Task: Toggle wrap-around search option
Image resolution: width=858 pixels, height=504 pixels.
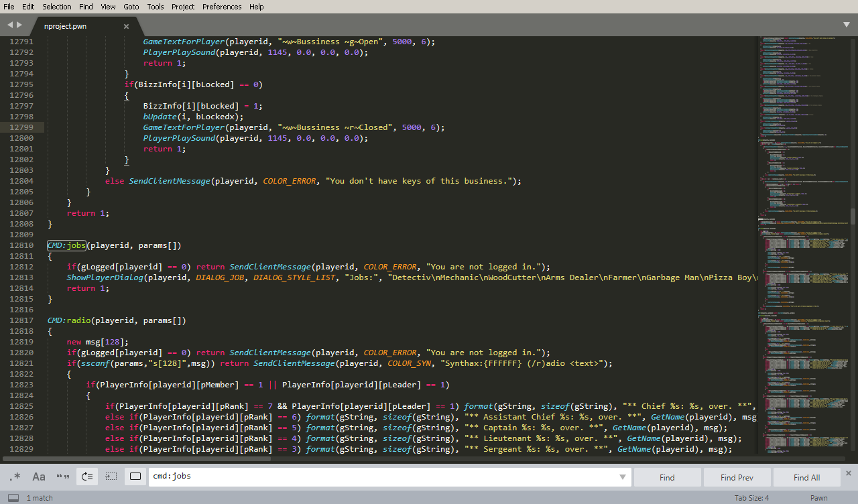Action: [87, 477]
